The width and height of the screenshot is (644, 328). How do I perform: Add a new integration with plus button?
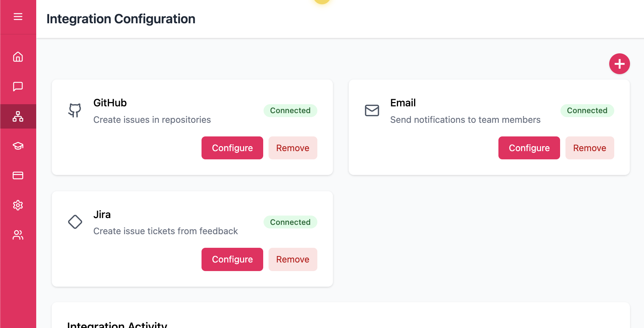tap(619, 64)
